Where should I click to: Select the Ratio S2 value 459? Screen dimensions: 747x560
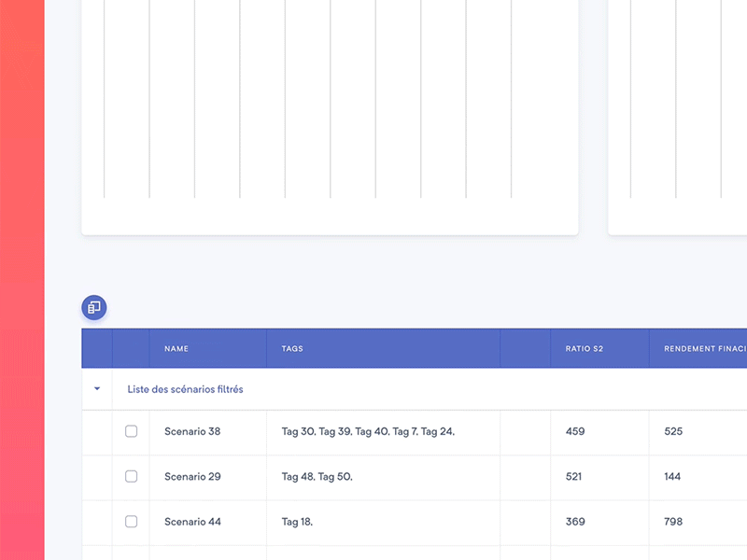pos(574,431)
